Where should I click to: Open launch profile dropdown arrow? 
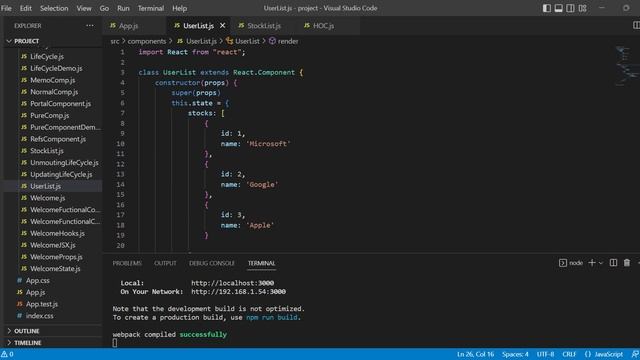pyautogui.click(x=600, y=263)
